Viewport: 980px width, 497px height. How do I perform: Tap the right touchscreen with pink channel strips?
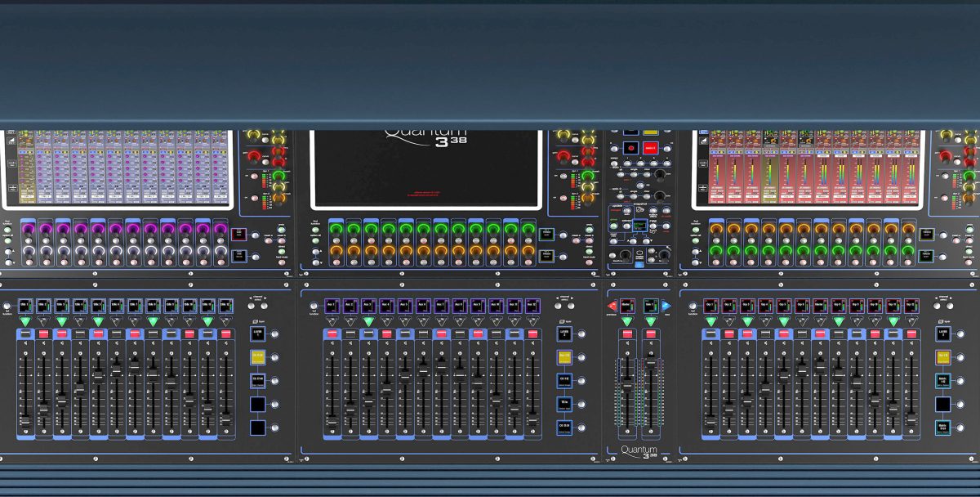click(809, 168)
